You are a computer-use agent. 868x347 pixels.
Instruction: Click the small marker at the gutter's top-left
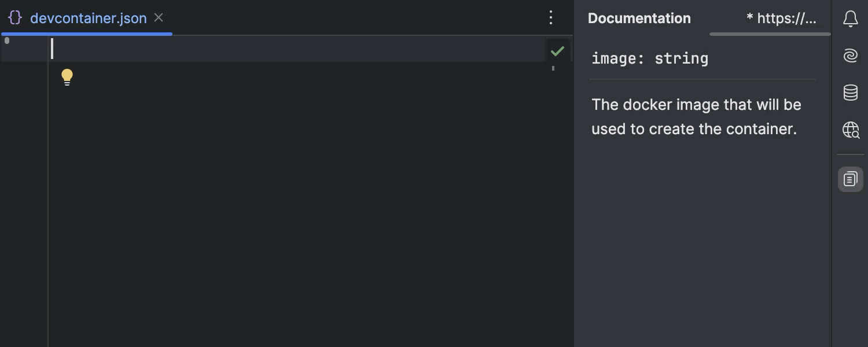[x=7, y=40]
